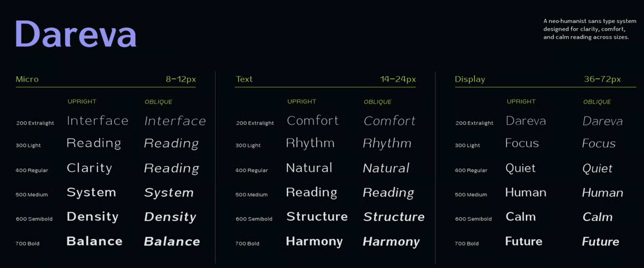This screenshot has height=268, width=644.
Task: Click the upright Comfort sample in Text
Action: tap(313, 121)
